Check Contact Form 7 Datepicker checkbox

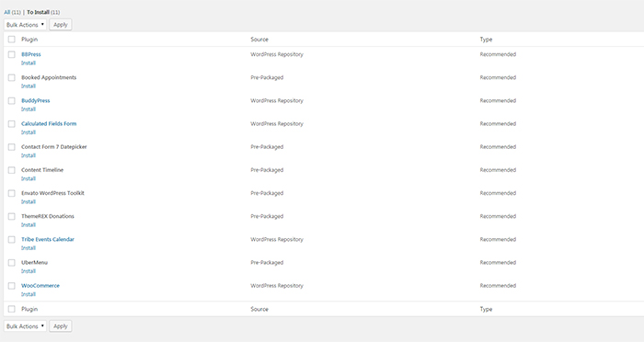[11, 147]
